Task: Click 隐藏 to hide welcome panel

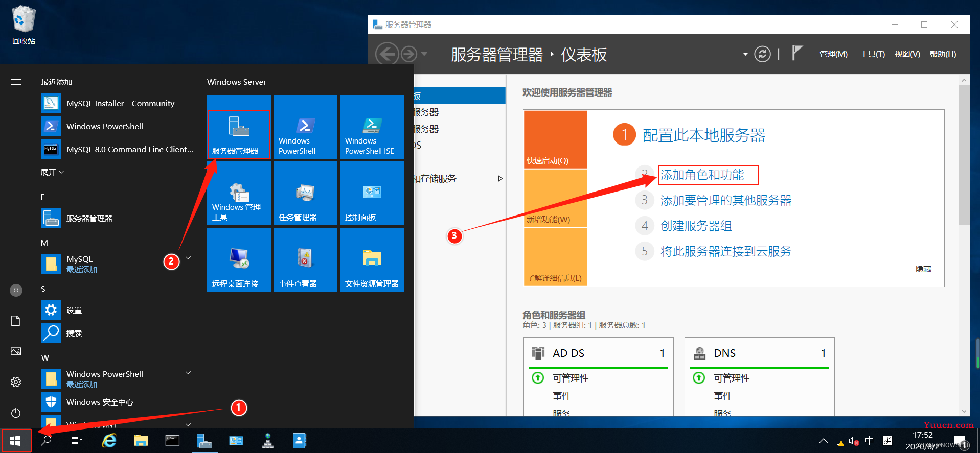Action: point(923,269)
